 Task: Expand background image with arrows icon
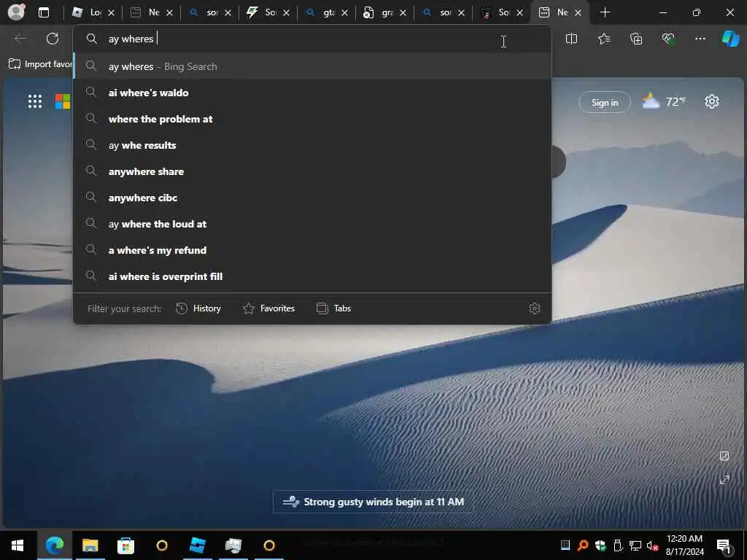point(724,480)
